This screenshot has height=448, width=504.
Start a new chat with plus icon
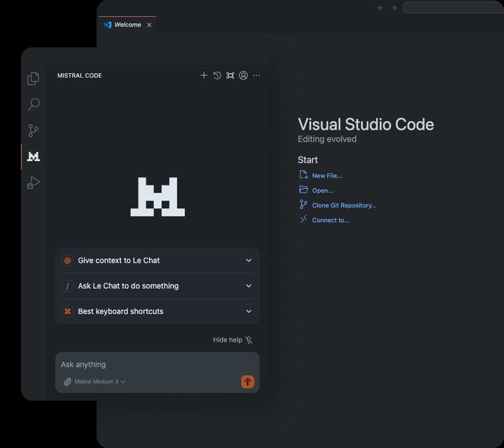pos(204,75)
